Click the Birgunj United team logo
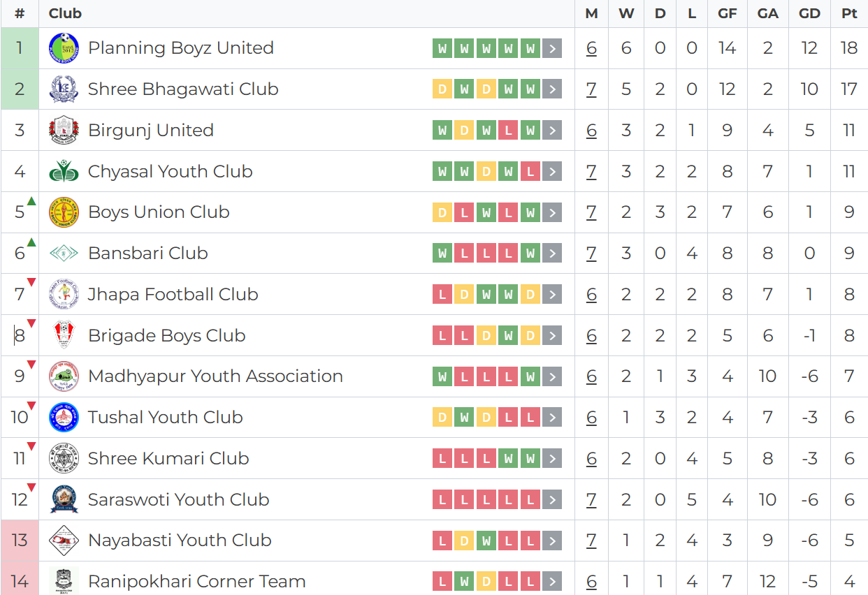The width and height of the screenshot is (868, 595). pyautogui.click(x=64, y=131)
